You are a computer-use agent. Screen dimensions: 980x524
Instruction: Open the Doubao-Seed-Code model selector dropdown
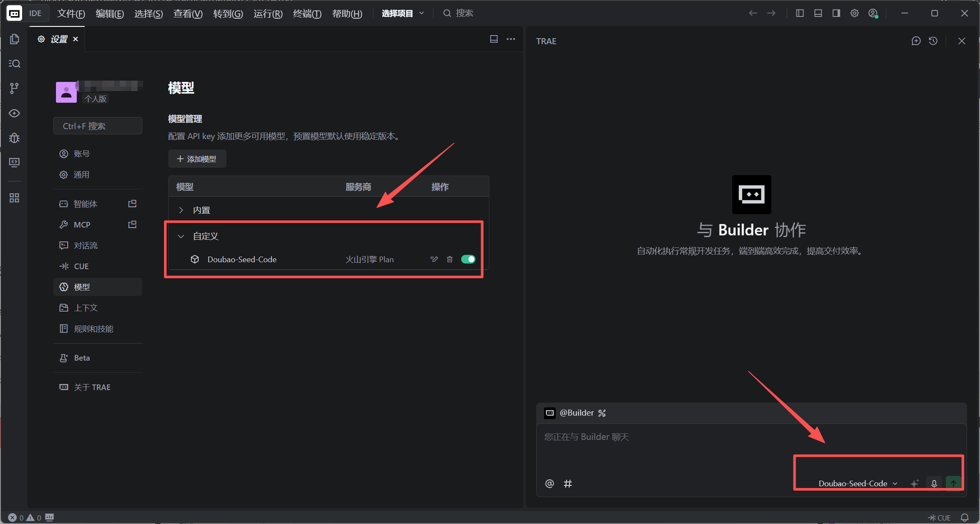[x=857, y=483]
